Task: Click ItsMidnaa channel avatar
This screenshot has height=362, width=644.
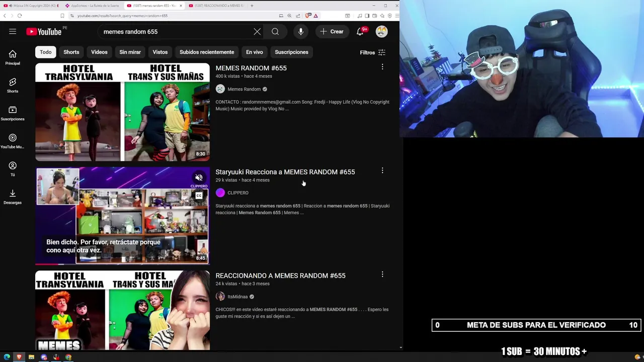Action: tap(220, 297)
